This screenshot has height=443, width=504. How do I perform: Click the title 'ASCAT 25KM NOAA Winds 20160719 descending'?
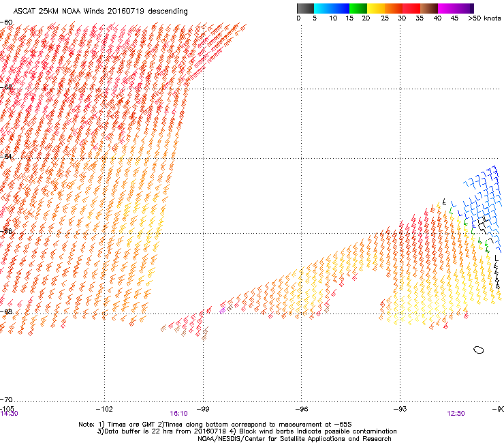click(100, 12)
